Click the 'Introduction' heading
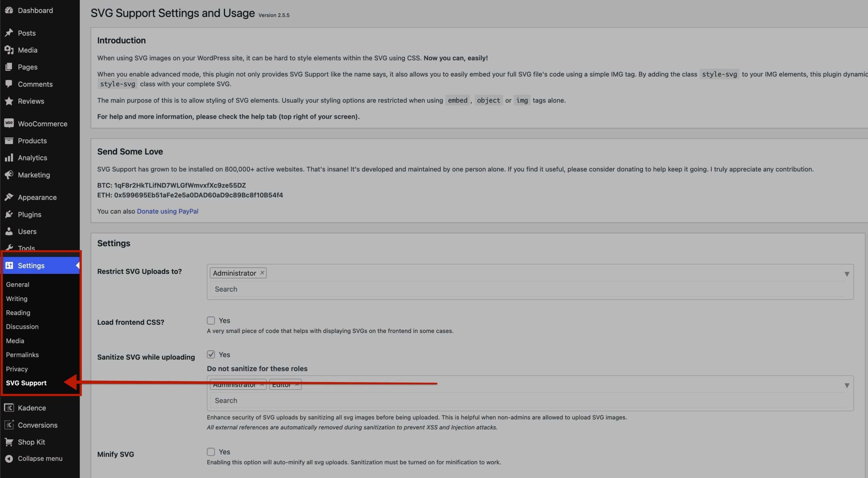The height and width of the screenshot is (478, 868). point(121,40)
